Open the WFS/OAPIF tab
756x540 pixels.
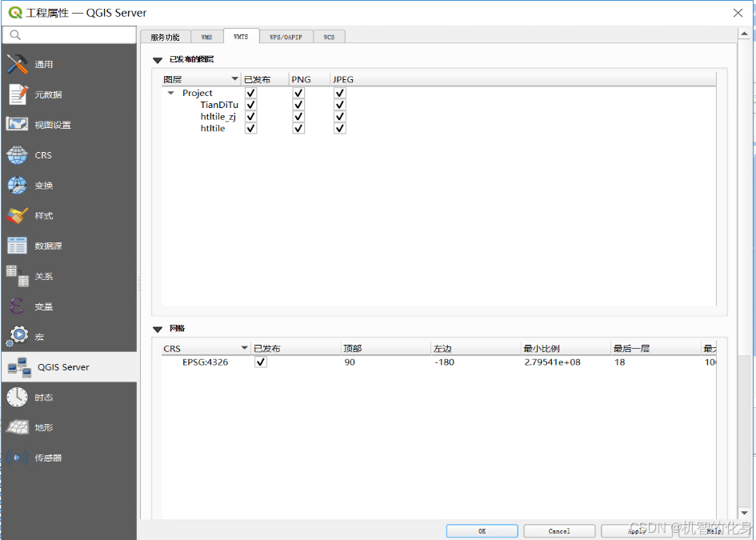point(286,37)
